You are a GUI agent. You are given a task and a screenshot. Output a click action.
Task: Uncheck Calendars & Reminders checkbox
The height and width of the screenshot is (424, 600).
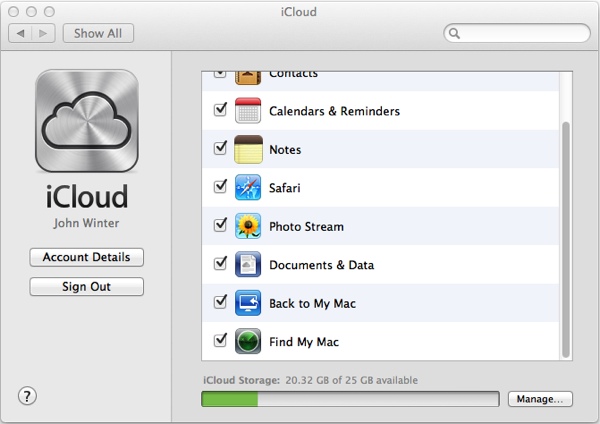(x=220, y=109)
